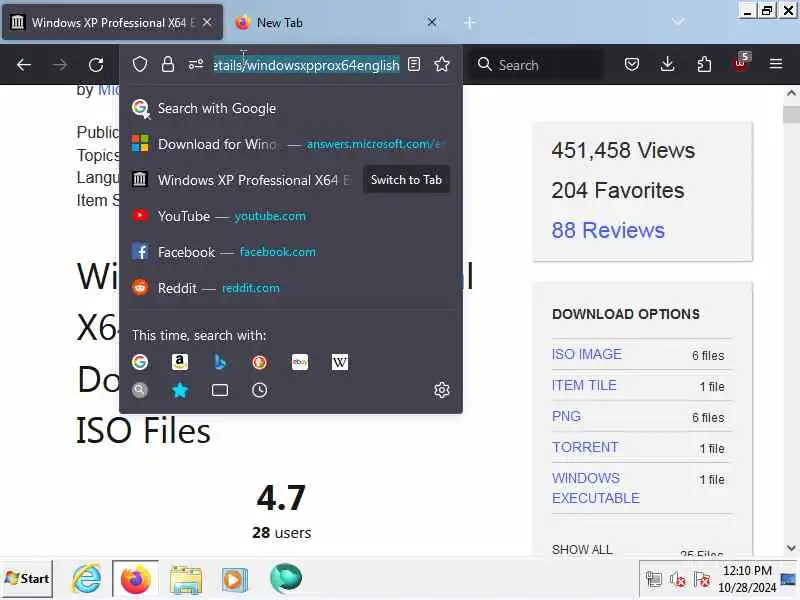Switch to the New Tab tab
Screen dimensions: 800x600
[x=337, y=22]
